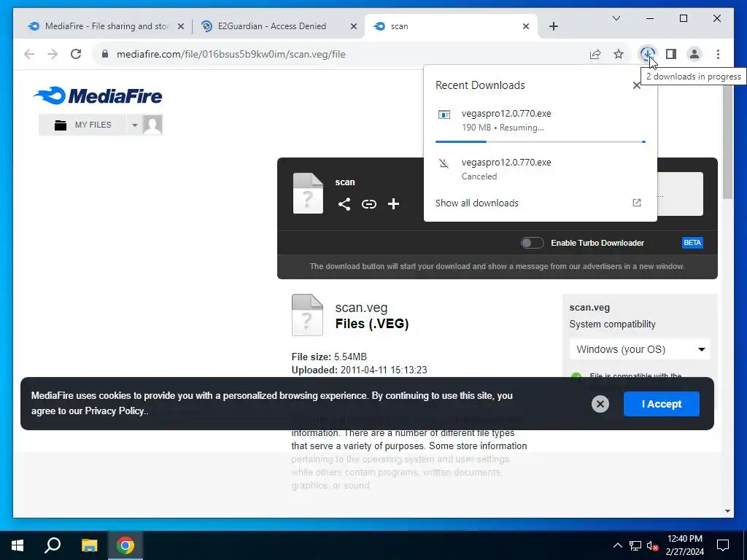Click the site lock icon
747x560 pixels.
tap(105, 54)
